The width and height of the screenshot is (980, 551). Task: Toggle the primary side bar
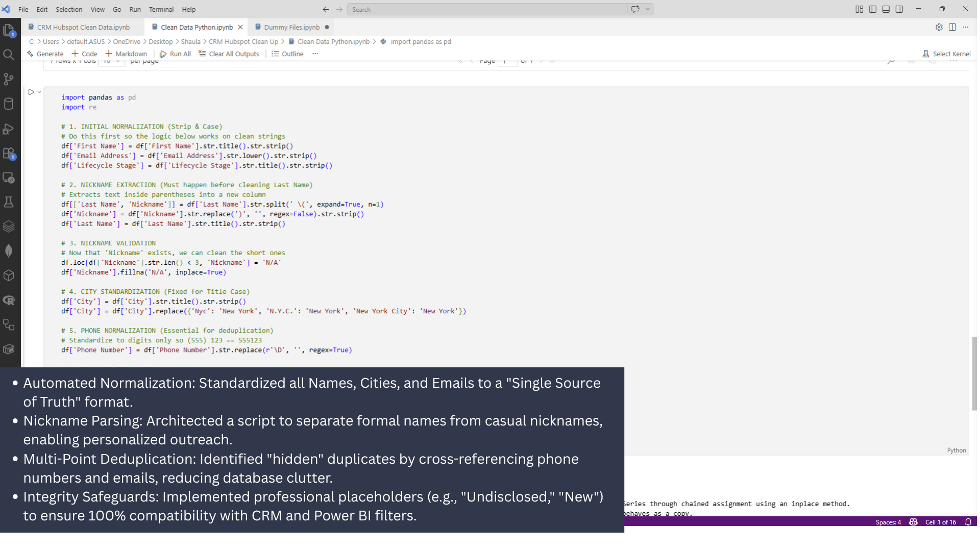[x=873, y=9]
